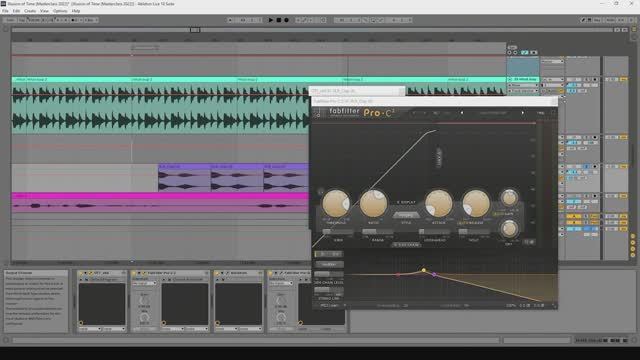Toggle MIDI Map Mode button

click(610, 20)
